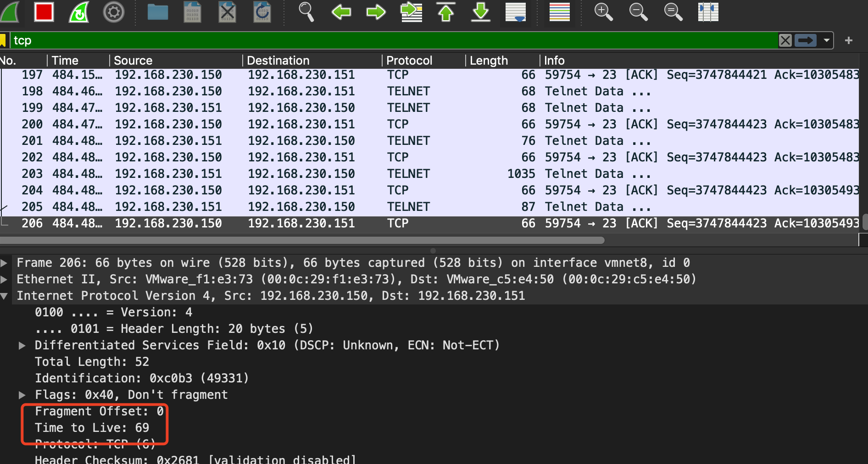Go to specified packet icon
868x464 pixels.
[412, 11]
